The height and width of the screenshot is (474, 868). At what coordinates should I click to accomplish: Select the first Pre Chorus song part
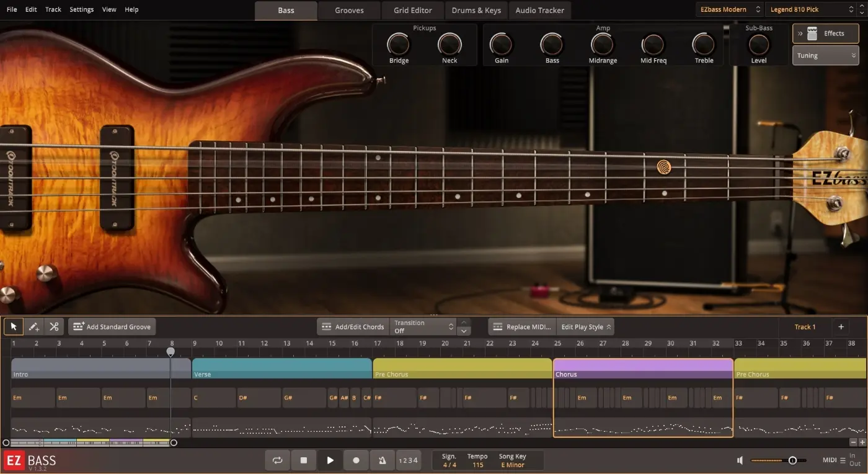pyautogui.click(x=463, y=368)
